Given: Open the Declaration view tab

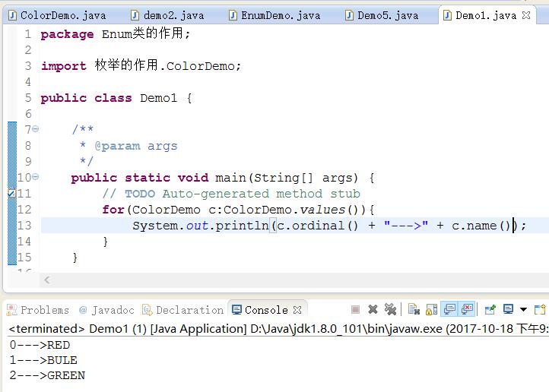Looking at the screenshot, I should 183,310.
